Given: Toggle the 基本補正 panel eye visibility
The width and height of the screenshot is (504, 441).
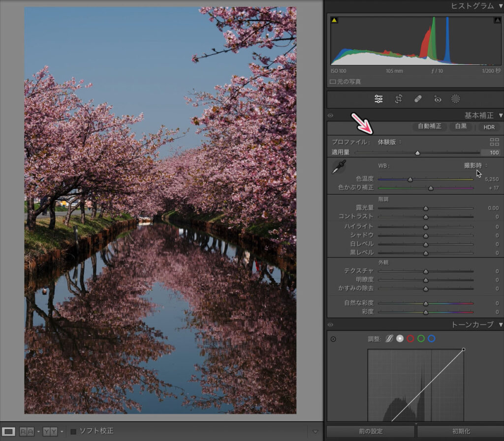Looking at the screenshot, I should 330,116.
